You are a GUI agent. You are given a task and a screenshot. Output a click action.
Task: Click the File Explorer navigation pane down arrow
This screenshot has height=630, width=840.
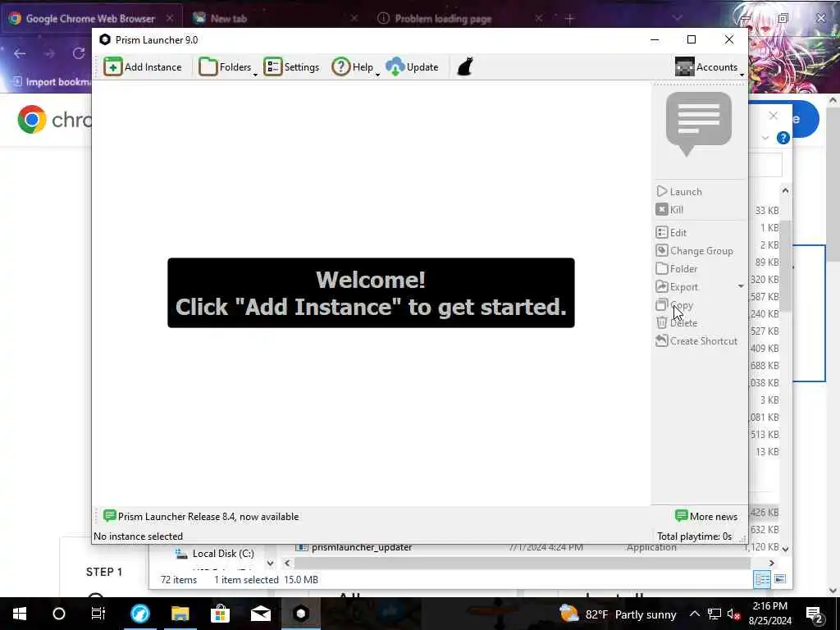(x=270, y=563)
